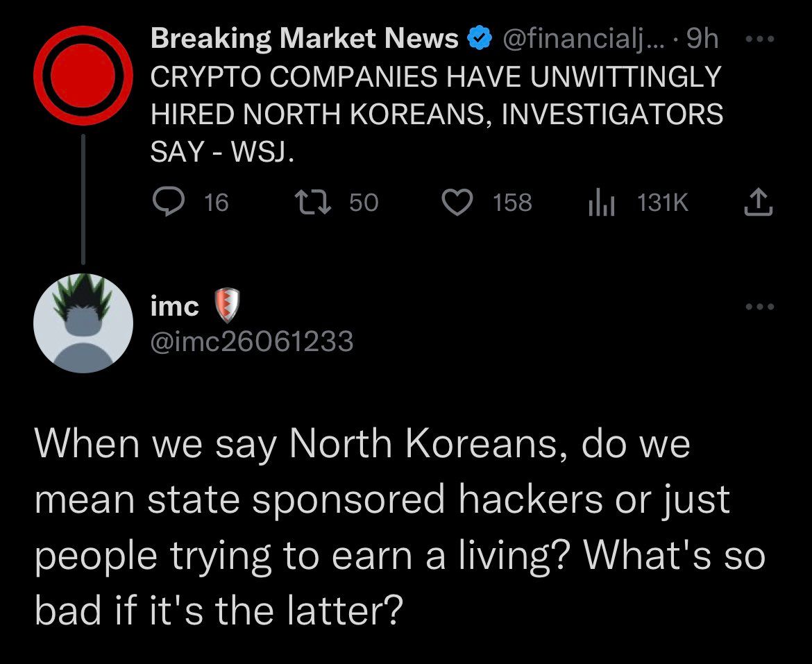Like the tweet with the heart icon
812x664 pixels.
[457, 202]
